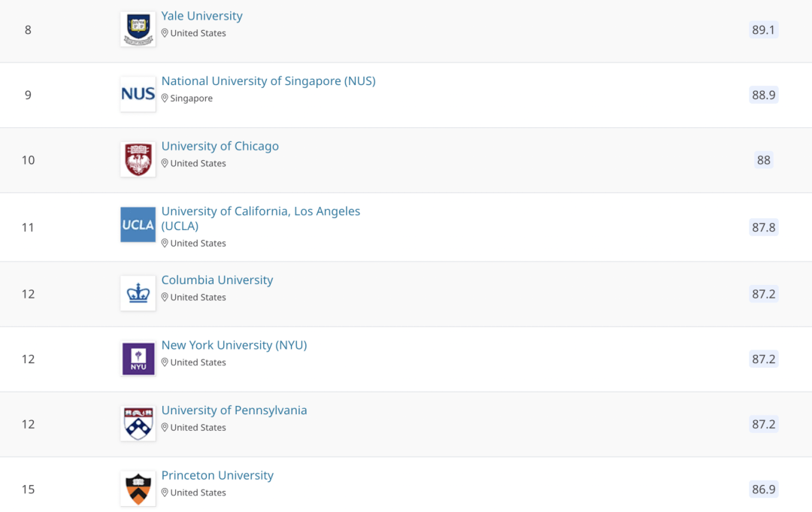Click the Princeton University shield logo
Screen dimensions: 812x512
pyautogui.click(x=138, y=489)
